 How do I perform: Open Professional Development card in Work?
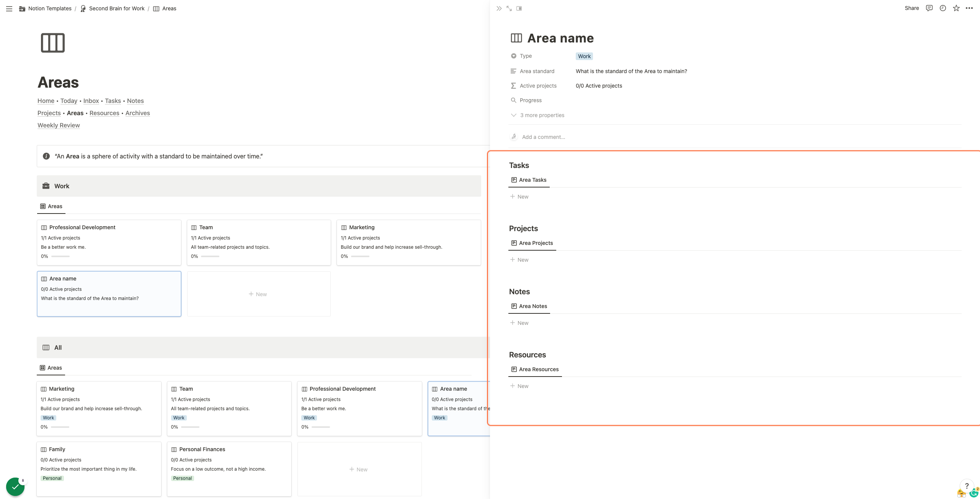109,242
